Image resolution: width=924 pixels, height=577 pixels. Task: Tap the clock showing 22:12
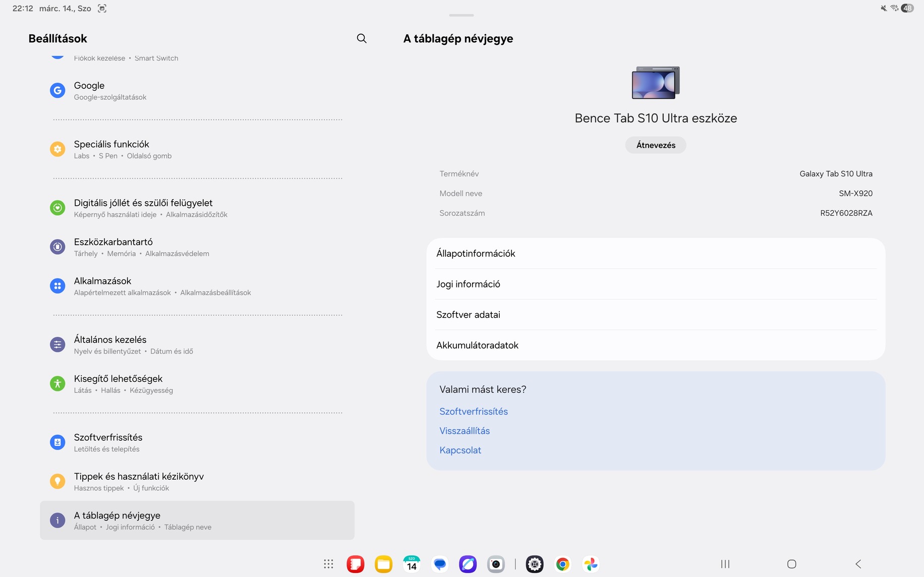(x=23, y=9)
